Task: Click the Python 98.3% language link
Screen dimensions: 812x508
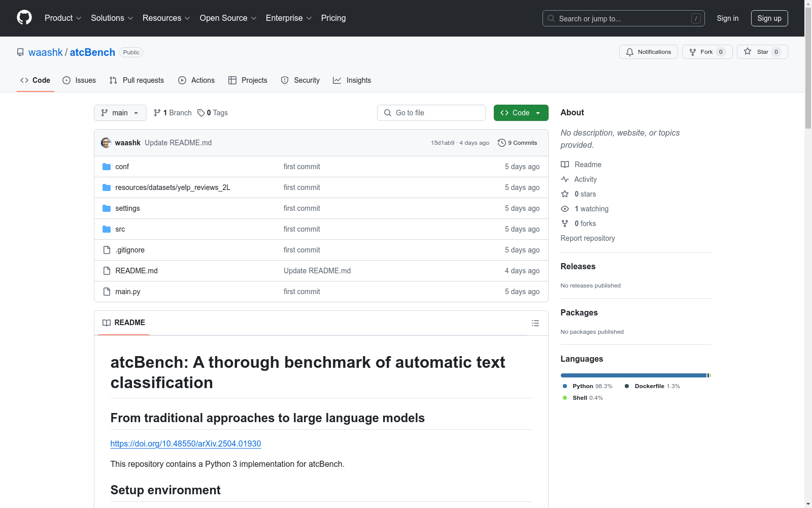Action: coord(588,386)
